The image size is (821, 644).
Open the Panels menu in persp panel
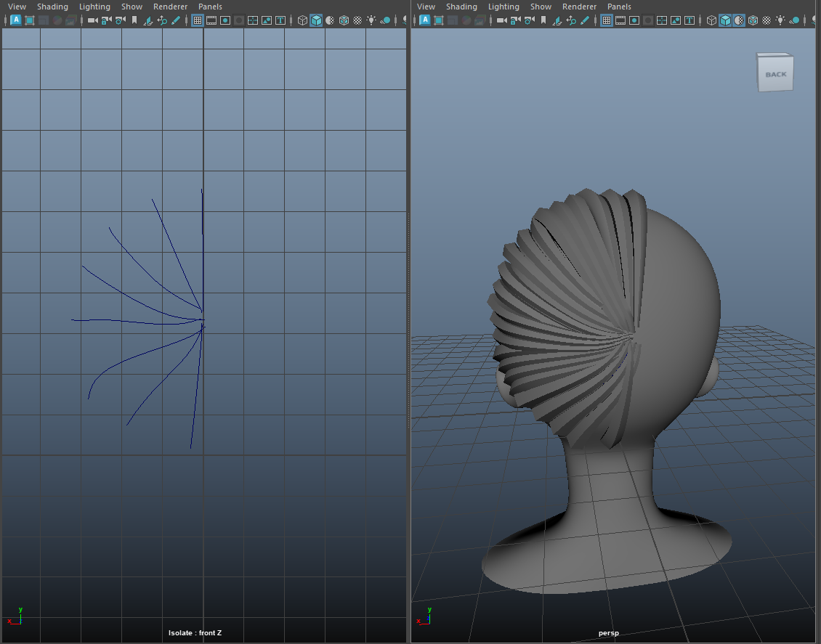tap(619, 7)
